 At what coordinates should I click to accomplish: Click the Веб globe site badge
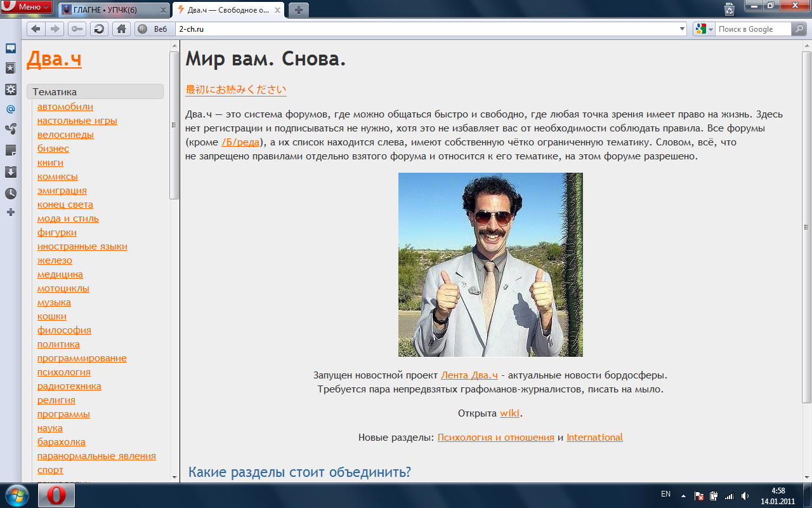tap(154, 29)
